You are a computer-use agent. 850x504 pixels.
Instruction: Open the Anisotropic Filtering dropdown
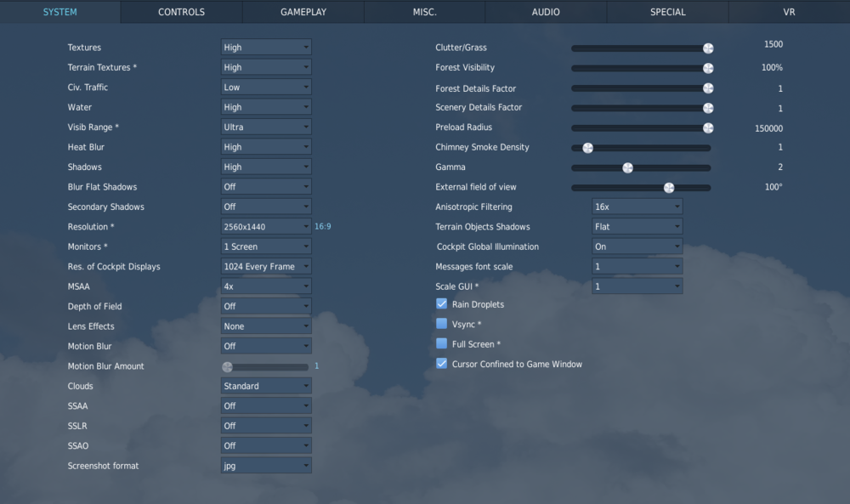click(x=637, y=206)
